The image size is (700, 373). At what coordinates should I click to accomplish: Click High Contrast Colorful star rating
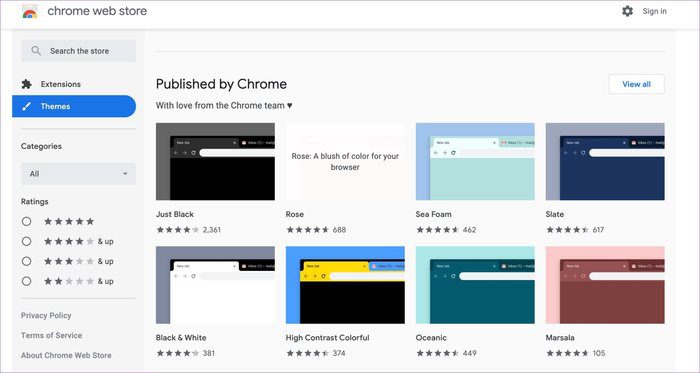coord(307,353)
